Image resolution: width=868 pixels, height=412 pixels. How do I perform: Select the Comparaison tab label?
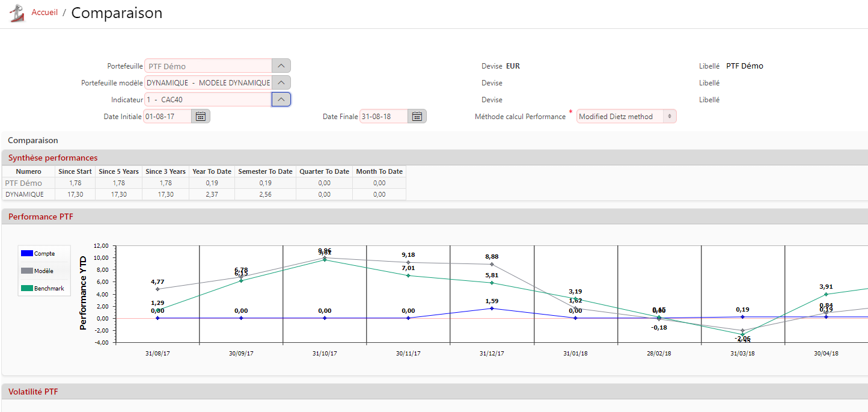(x=33, y=140)
